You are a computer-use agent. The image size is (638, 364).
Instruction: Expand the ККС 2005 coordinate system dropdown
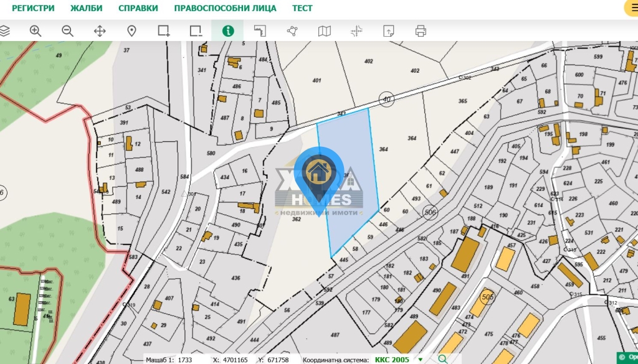pos(421,360)
